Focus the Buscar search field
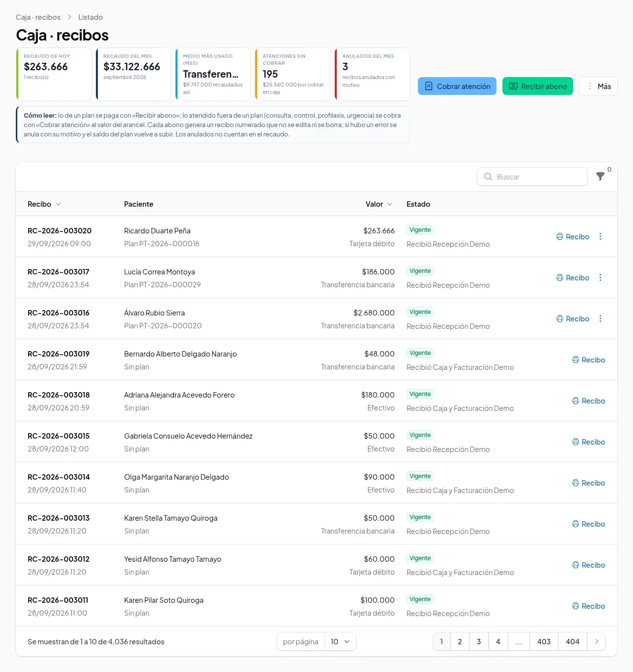 pyautogui.click(x=532, y=177)
